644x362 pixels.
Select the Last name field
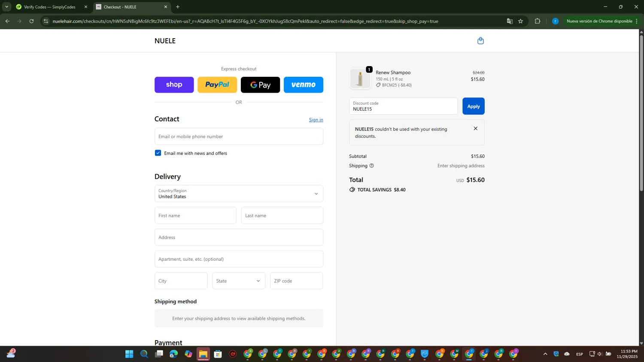[282, 215]
